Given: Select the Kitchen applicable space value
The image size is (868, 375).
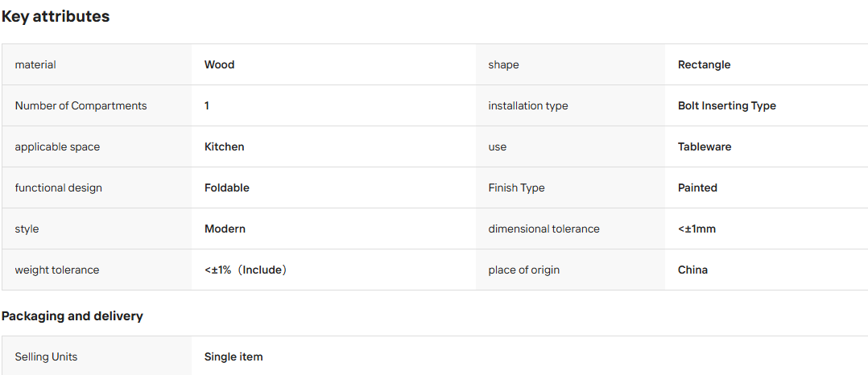Looking at the screenshot, I should pyautogui.click(x=224, y=146).
